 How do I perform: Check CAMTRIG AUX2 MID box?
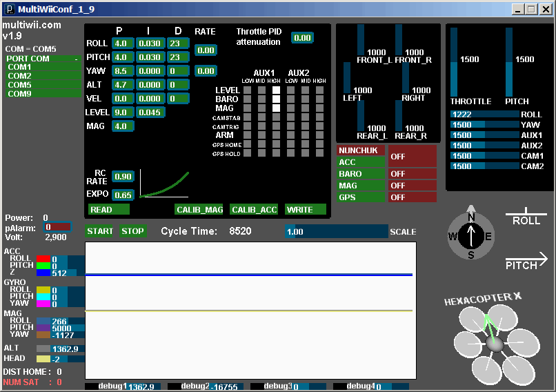coord(306,126)
